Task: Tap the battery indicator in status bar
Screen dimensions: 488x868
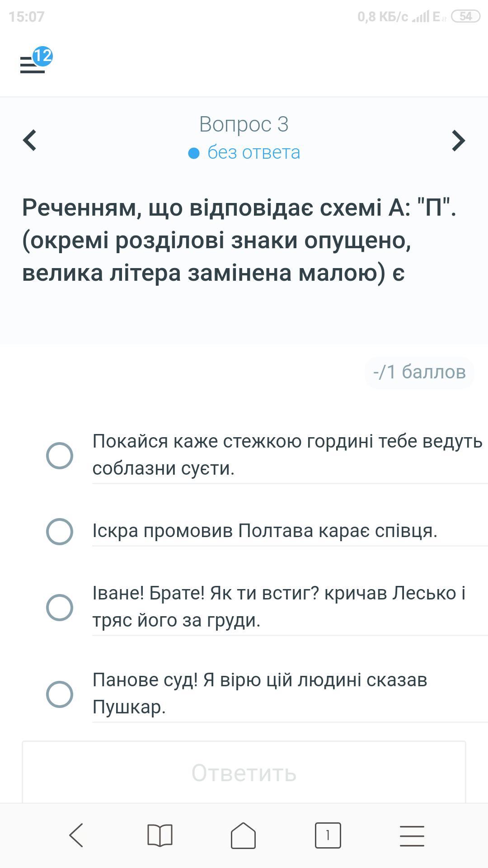Action: pyautogui.click(x=465, y=17)
